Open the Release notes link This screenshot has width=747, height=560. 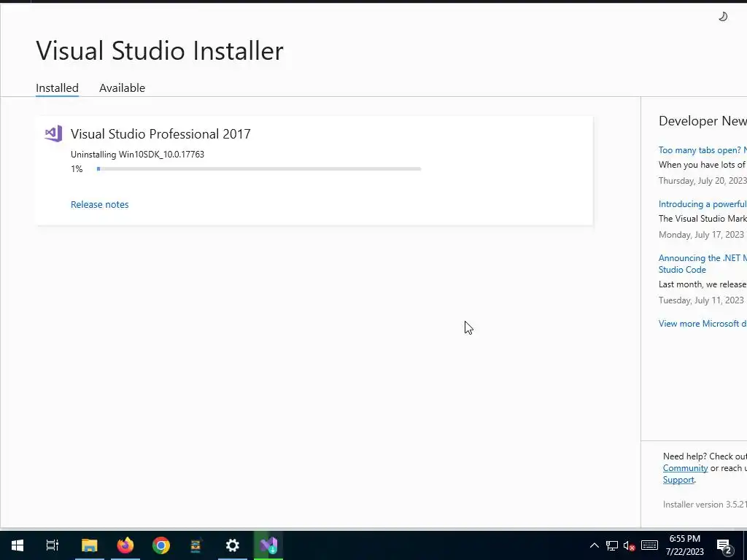tap(99, 204)
